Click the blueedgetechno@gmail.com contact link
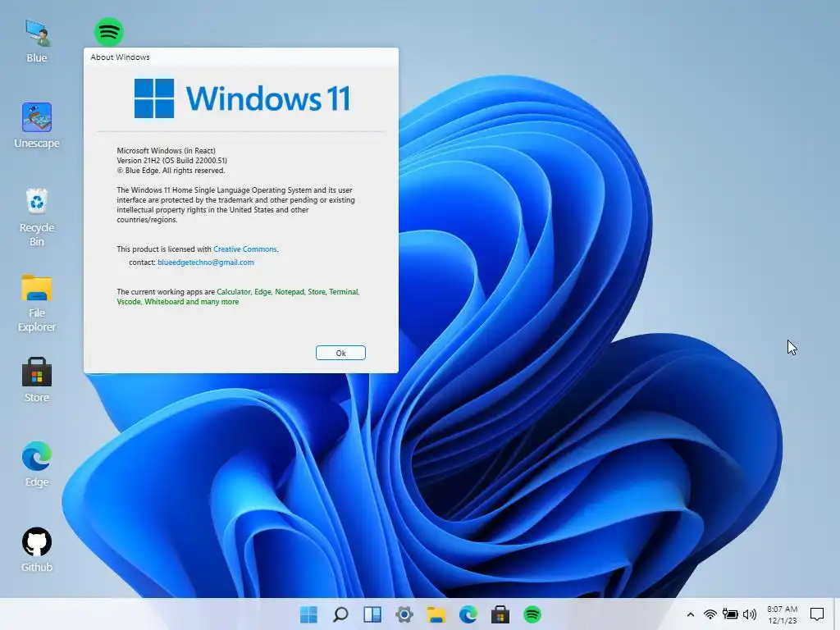Screen dimensions: 840x630 (x=206, y=262)
